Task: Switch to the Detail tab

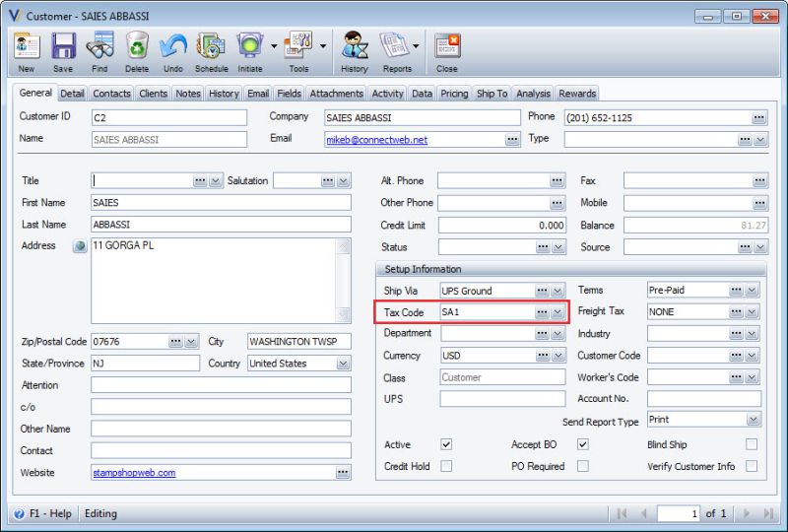Action: click(x=72, y=94)
